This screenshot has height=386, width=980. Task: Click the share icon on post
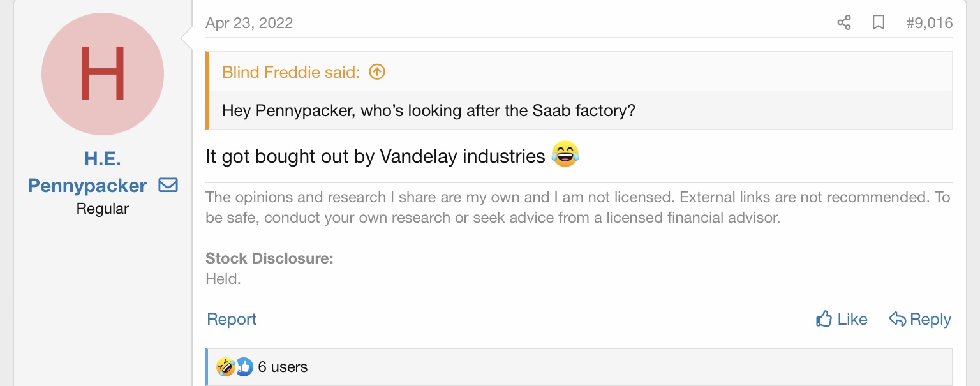click(843, 23)
